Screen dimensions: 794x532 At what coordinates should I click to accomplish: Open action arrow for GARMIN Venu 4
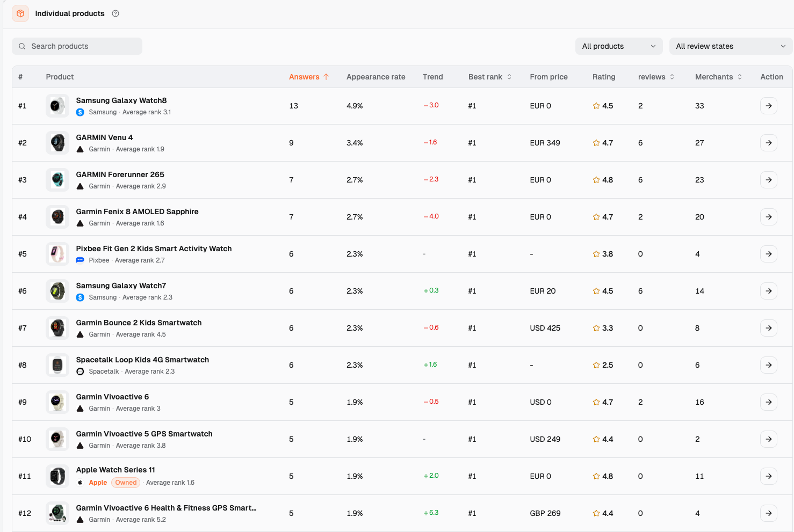click(x=769, y=143)
